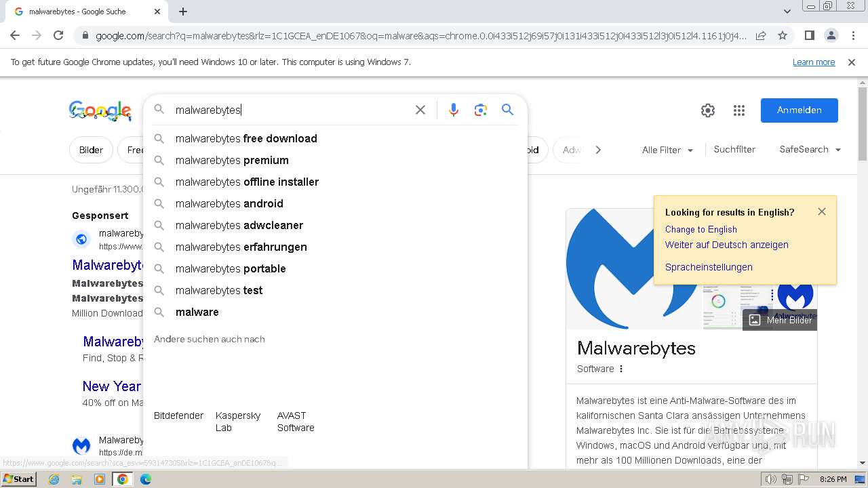The height and width of the screenshot is (488, 868).
Task: Open the tab search dropdown arrow
Action: click(787, 12)
